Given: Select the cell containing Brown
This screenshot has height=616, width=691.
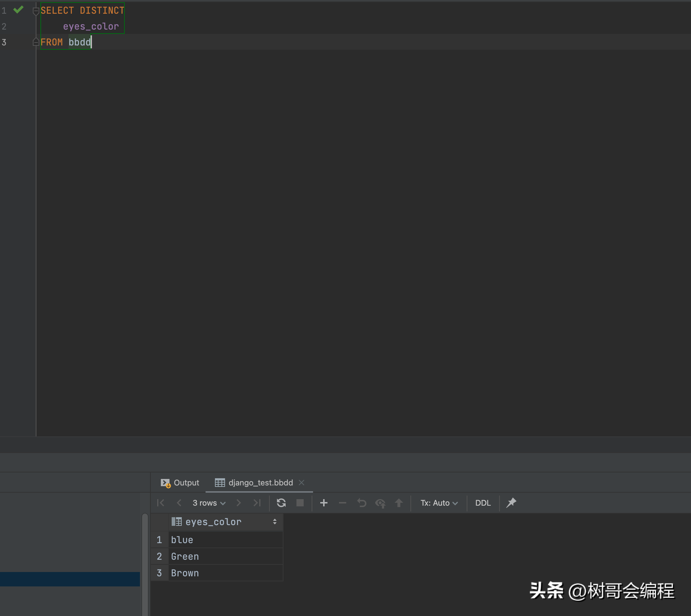Looking at the screenshot, I should pos(226,573).
